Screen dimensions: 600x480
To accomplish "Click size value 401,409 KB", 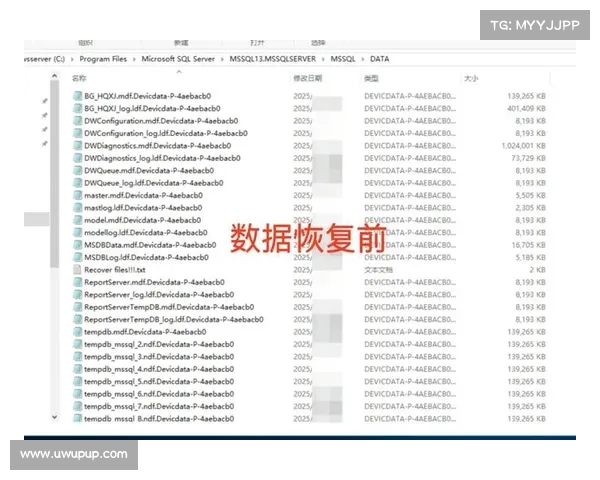I will pyautogui.click(x=526, y=108).
